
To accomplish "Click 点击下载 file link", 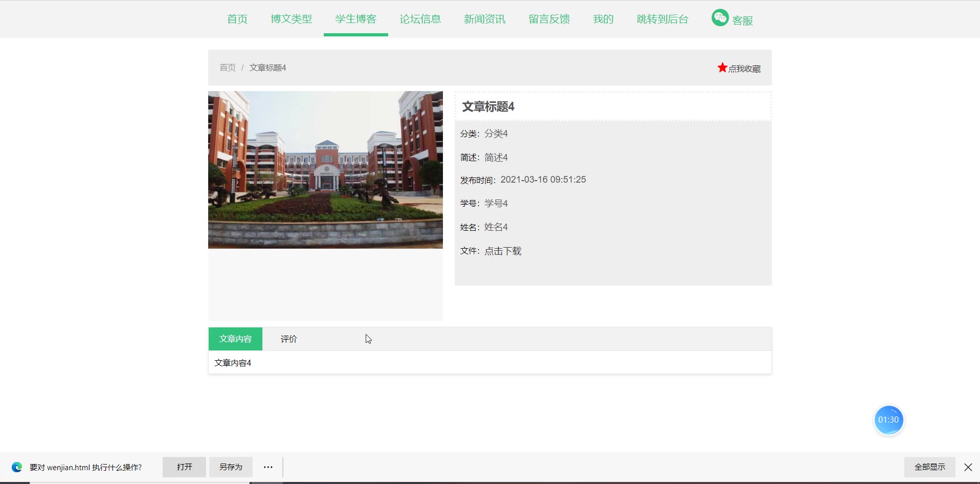I will click(x=503, y=251).
